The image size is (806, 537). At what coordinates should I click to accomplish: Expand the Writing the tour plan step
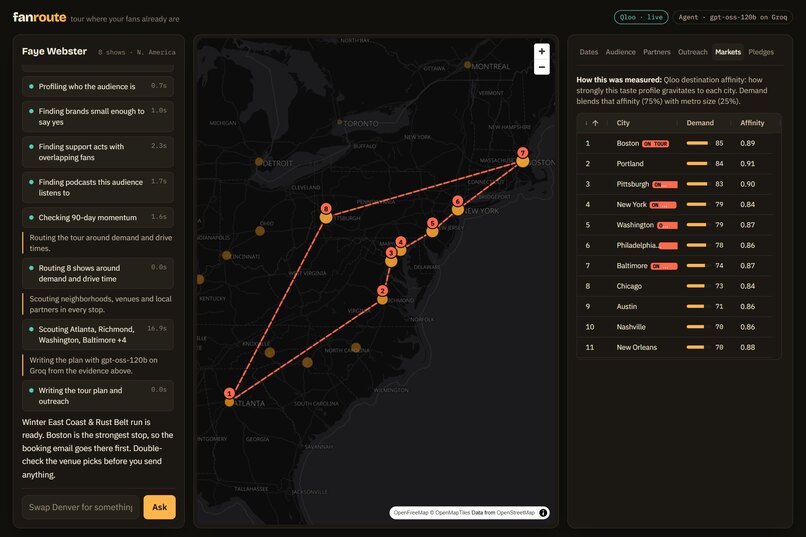(x=98, y=396)
